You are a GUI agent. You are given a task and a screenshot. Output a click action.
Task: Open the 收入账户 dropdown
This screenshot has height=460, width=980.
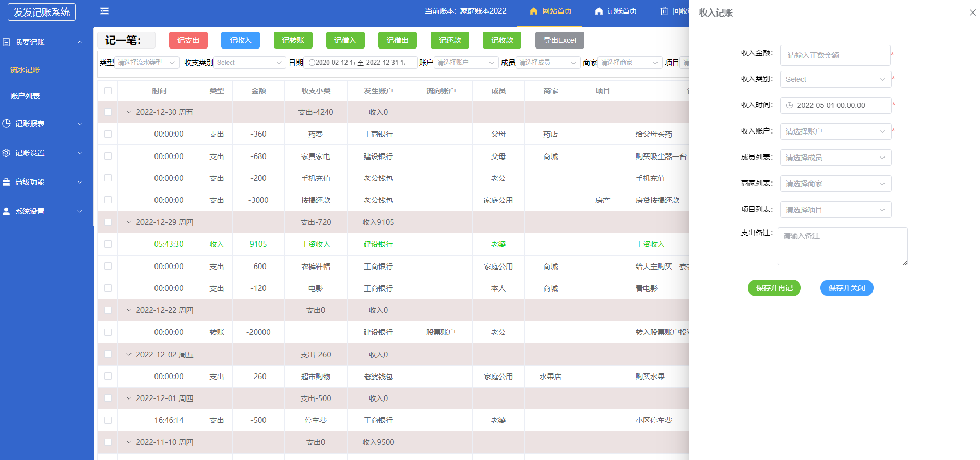tap(835, 131)
